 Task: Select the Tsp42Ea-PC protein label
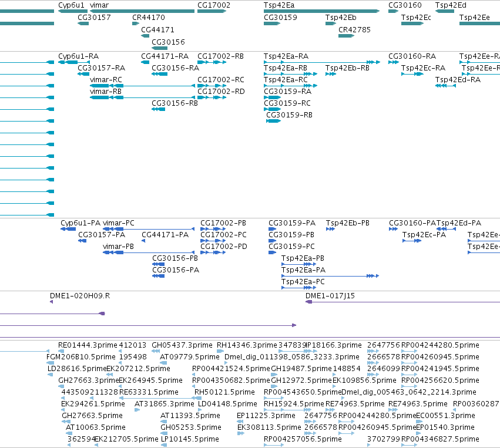pyautogui.click(x=303, y=282)
